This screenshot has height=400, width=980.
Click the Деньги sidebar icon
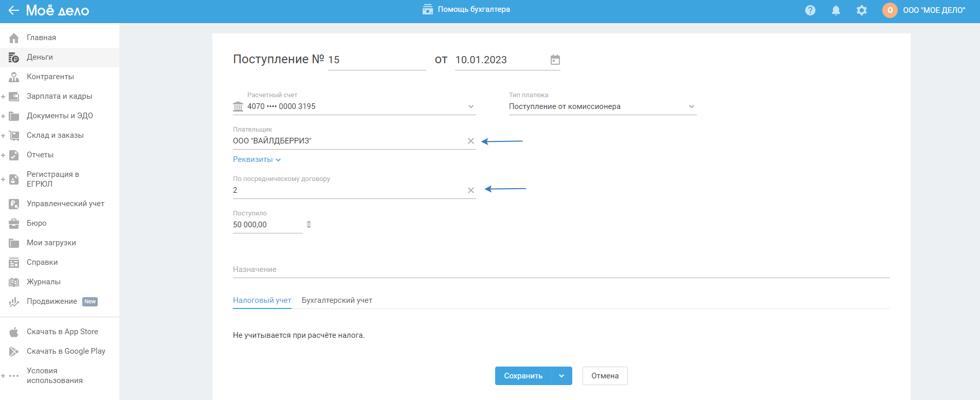coord(14,57)
